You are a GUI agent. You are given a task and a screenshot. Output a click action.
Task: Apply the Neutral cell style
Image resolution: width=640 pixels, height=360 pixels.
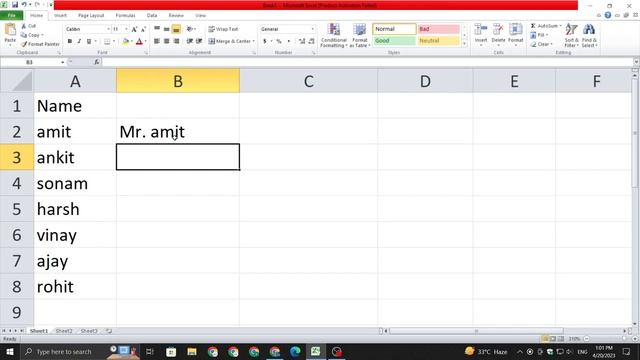(x=439, y=41)
